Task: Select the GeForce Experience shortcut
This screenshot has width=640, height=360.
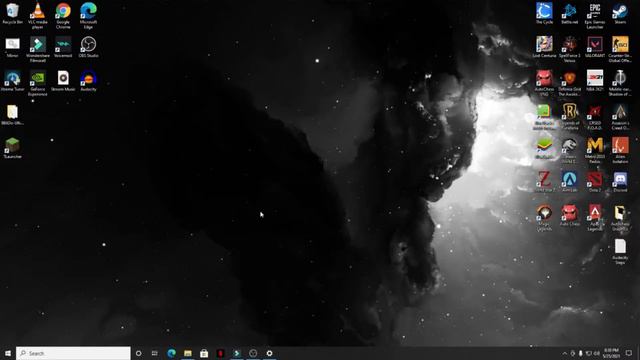Action: pos(38,83)
